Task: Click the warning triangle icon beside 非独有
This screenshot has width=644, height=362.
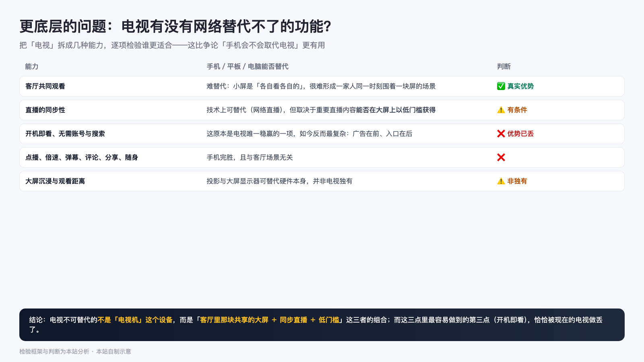Action: point(501,181)
